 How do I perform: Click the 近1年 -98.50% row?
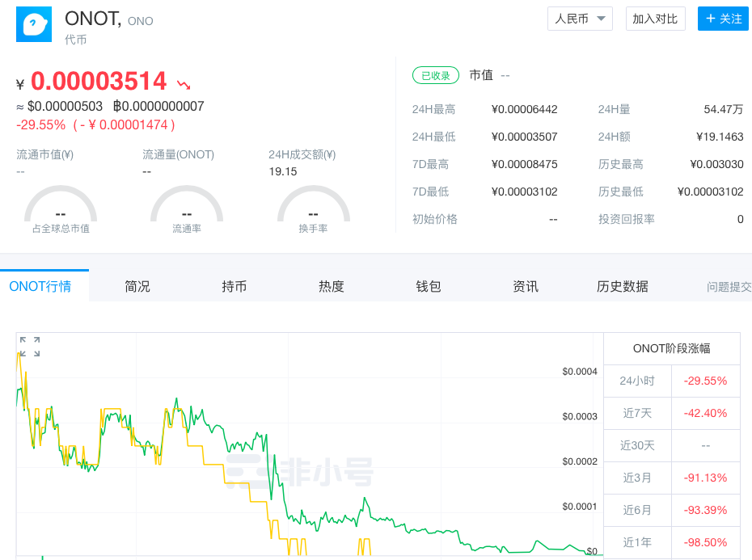click(671, 542)
